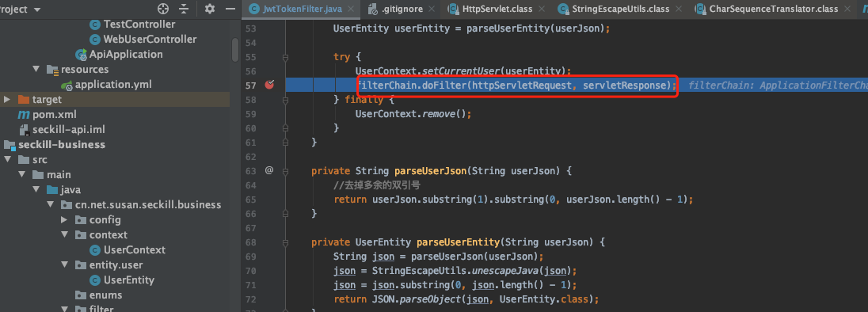The height and width of the screenshot is (312, 868).
Task: Click the resources folder icon
Action: 52,70
